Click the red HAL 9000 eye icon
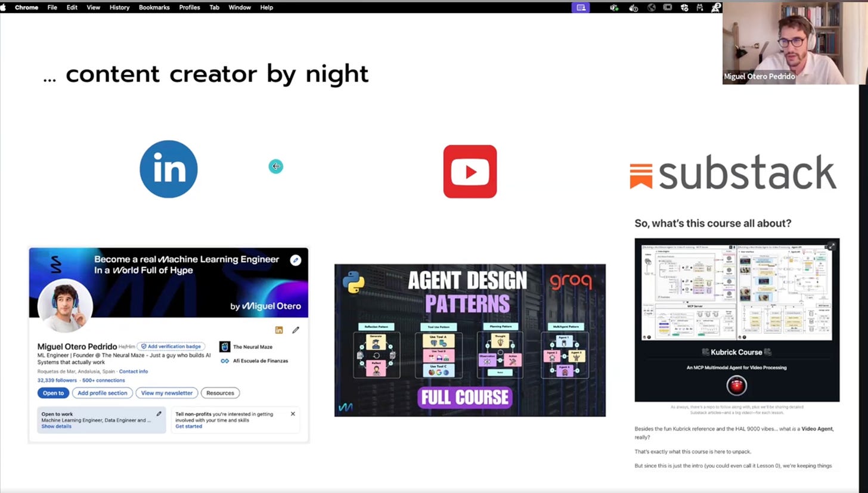Viewport: 868px width, 493px height. (737, 385)
